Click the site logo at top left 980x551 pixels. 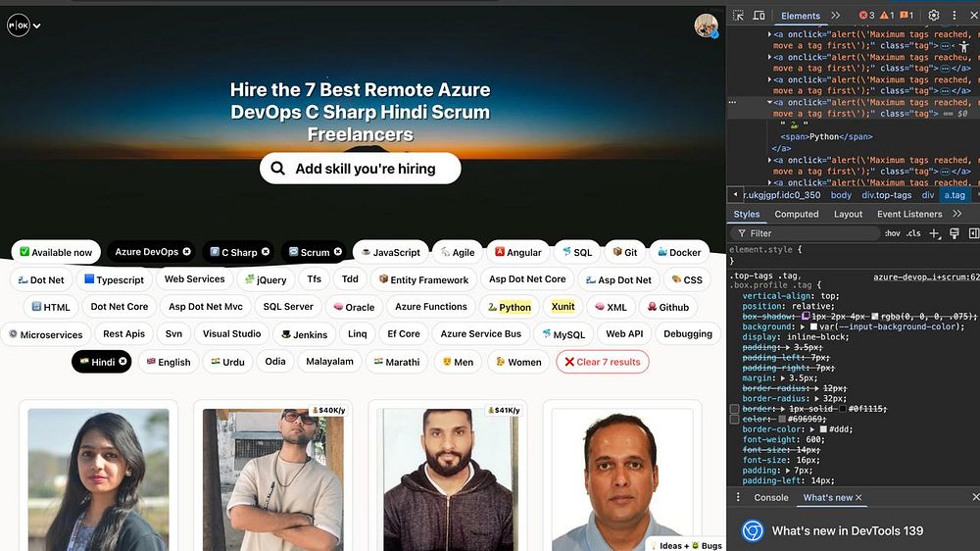(x=19, y=25)
